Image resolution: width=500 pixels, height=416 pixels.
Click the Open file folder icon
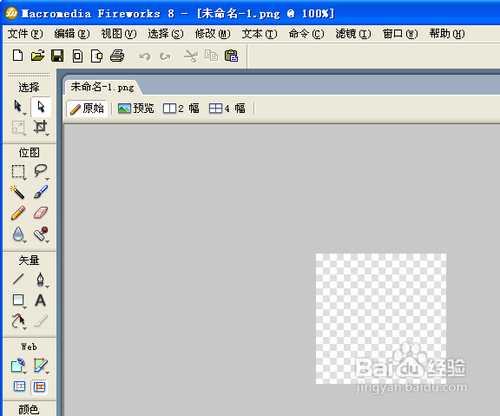38,56
